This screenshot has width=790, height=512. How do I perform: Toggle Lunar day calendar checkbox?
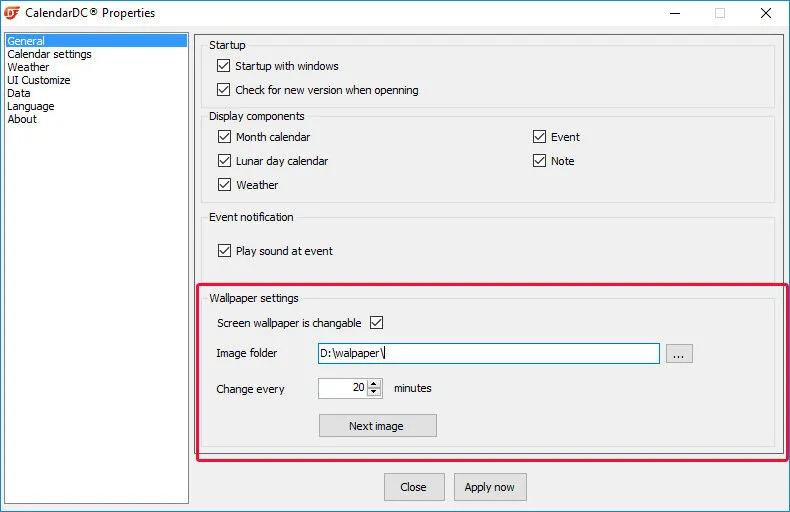[225, 161]
